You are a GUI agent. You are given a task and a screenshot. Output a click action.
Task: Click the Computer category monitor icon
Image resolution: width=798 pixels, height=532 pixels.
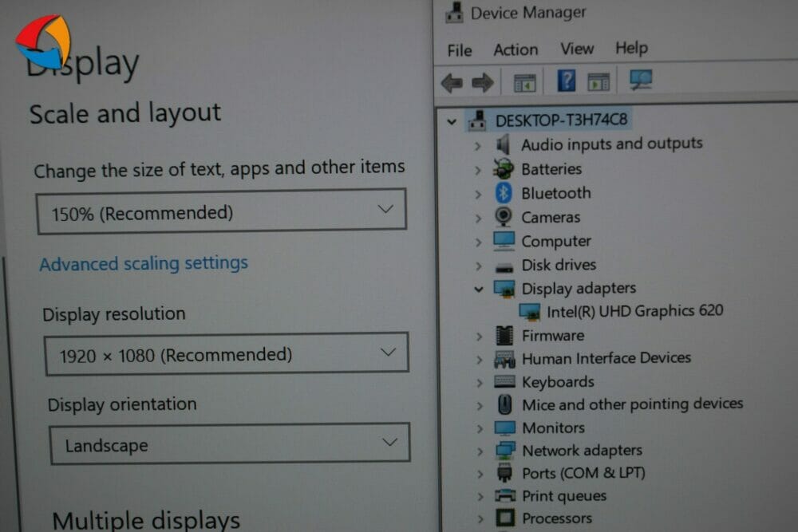tap(504, 241)
